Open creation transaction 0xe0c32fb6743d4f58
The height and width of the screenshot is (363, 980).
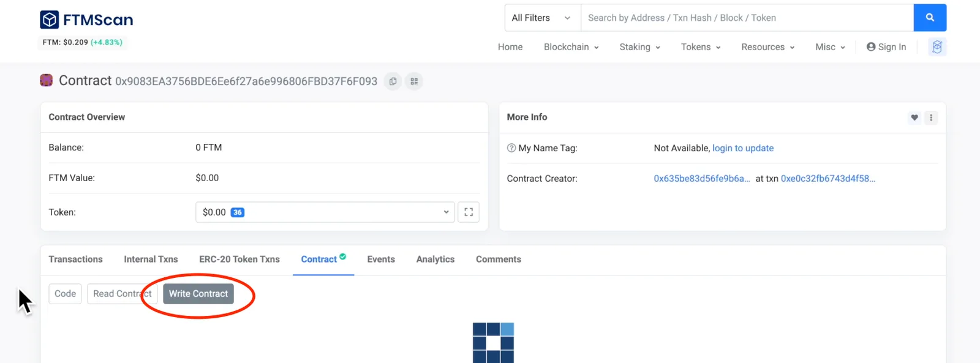(828, 179)
